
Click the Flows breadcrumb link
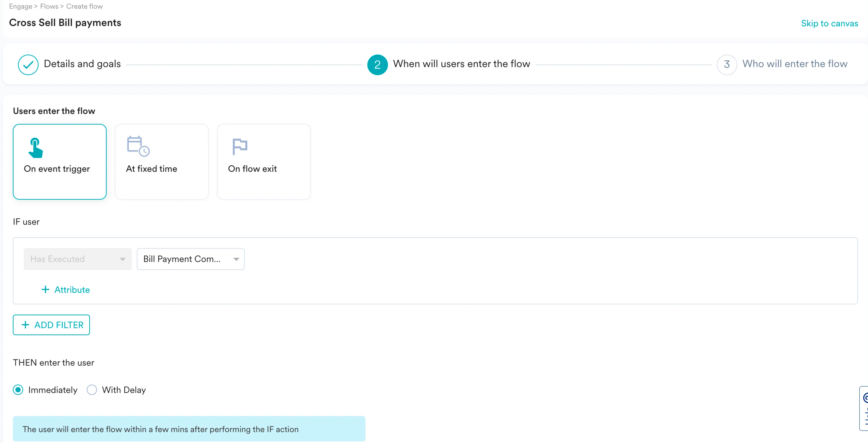[x=49, y=6]
